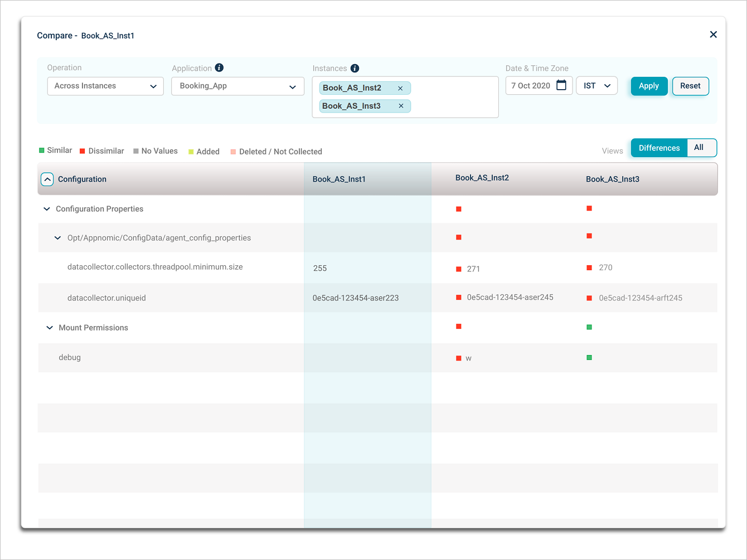
Task: Open the Booking_App application dropdown
Action: [237, 86]
